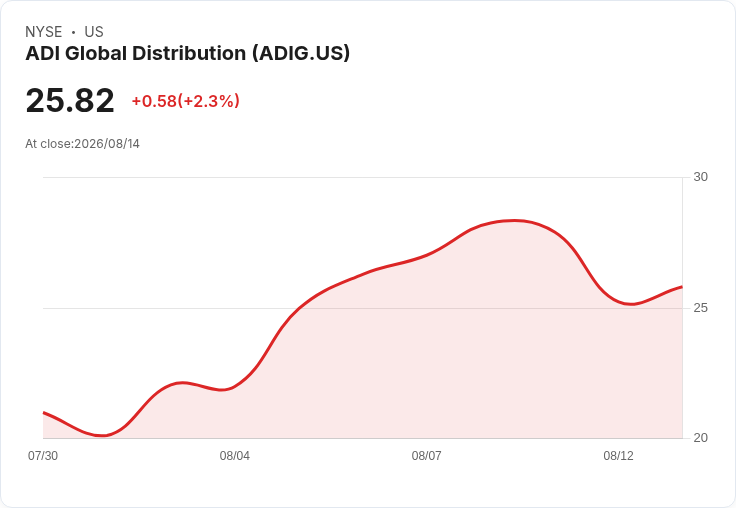Click the At close:2026/08/14 timestamp
Viewport: 736px width, 508px height.
click(x=83, y=144)
